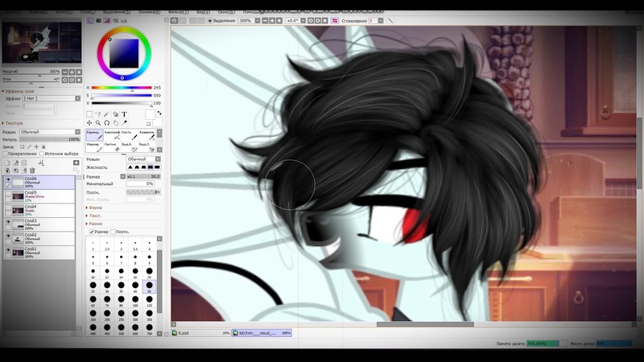Open the 300% zoom dropdown in toolbar
Screen dimensions: 644x362
(x=257, y=21)
